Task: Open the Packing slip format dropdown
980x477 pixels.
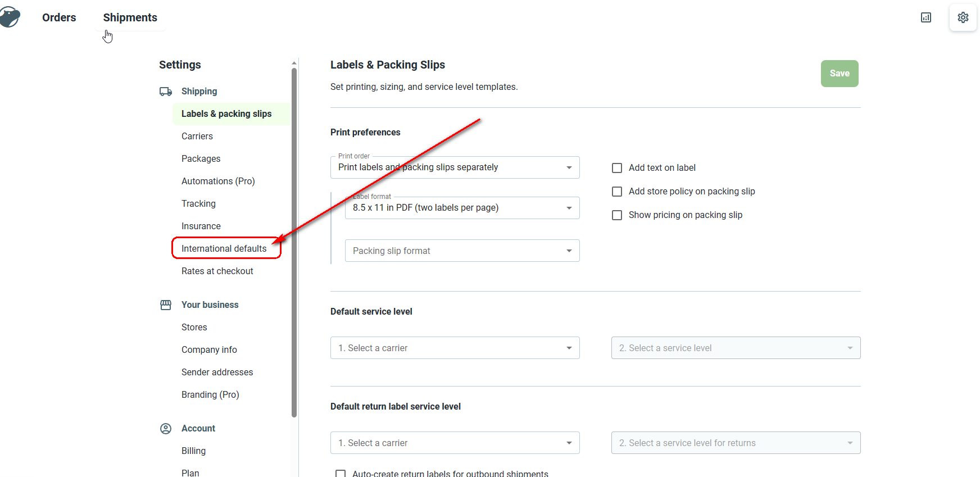Action: click(462, 251)
